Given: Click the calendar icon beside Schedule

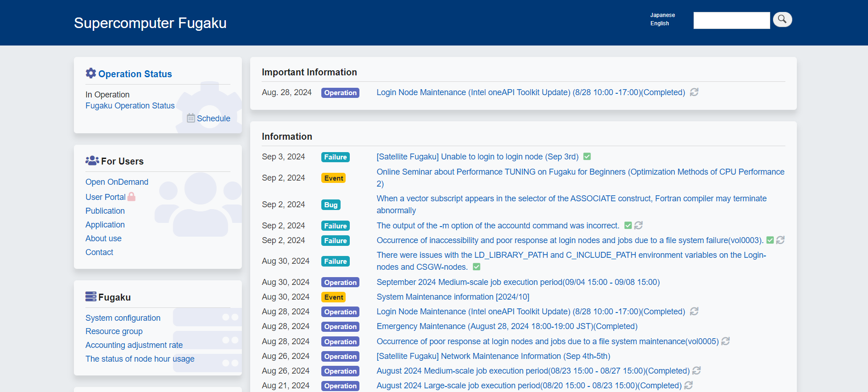Looking at the screenshot, I should pos(191,118).
